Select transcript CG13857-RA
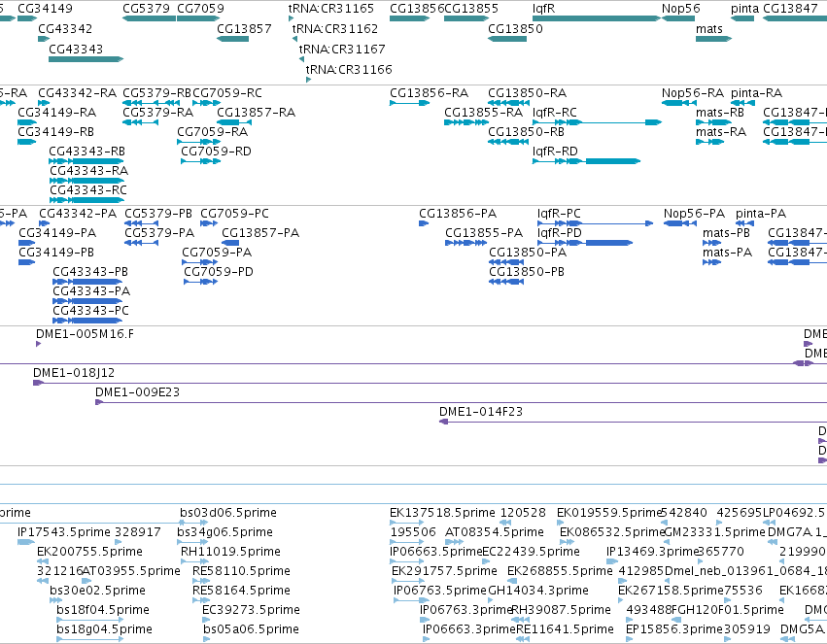Viewport: 827px width, 644px height. point(256,113)
